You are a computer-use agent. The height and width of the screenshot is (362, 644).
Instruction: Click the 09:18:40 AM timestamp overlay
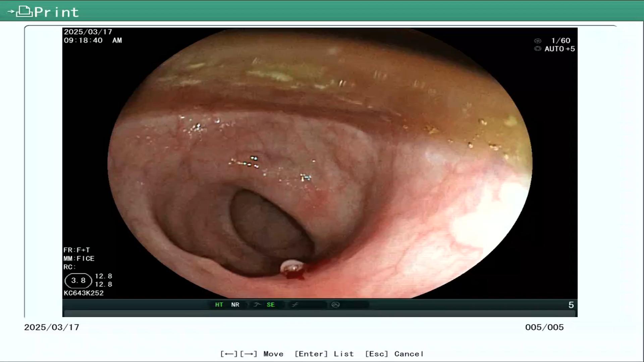[93, 40]
